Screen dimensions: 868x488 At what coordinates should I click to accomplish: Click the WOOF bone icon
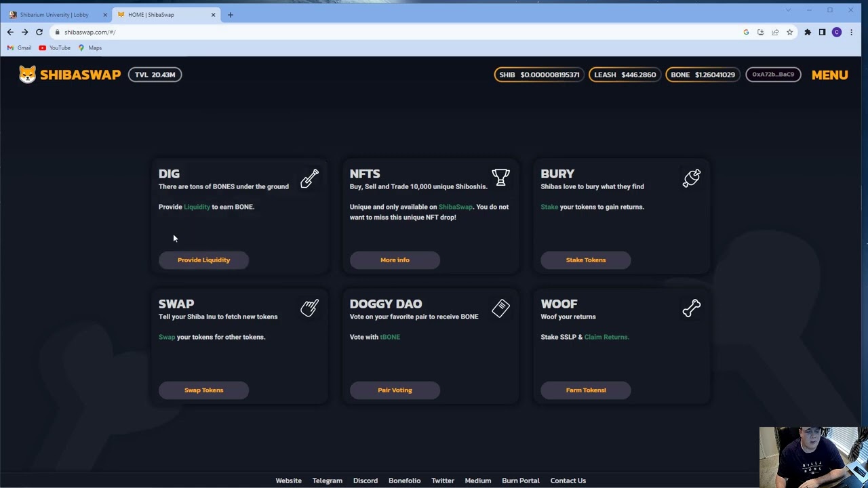(691, 308)
